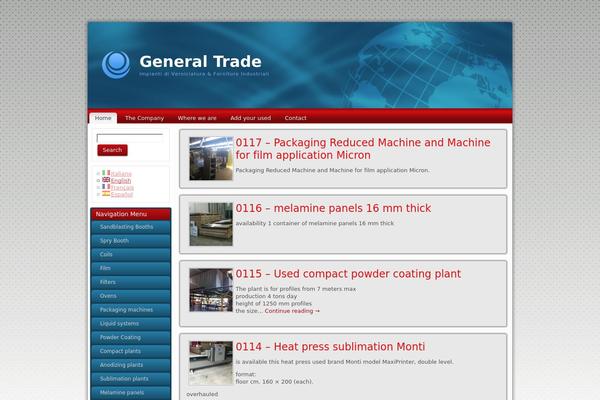
Task: Open Anodizing plants category
Action: click(131, 365)
